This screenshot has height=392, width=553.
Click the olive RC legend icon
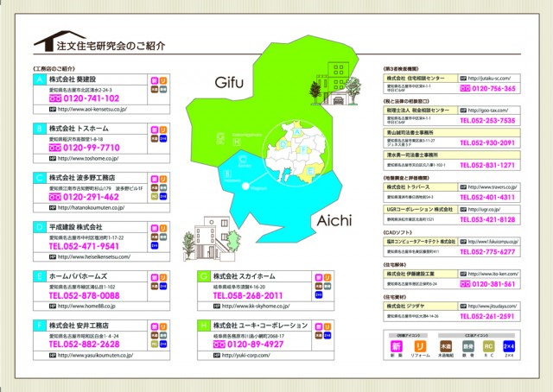493,345
